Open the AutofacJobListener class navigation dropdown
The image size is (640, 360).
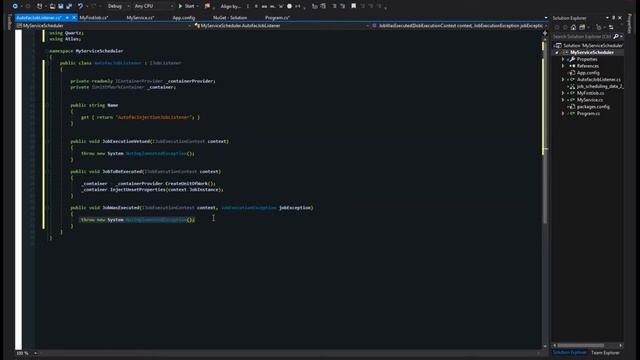coord(282,25)
